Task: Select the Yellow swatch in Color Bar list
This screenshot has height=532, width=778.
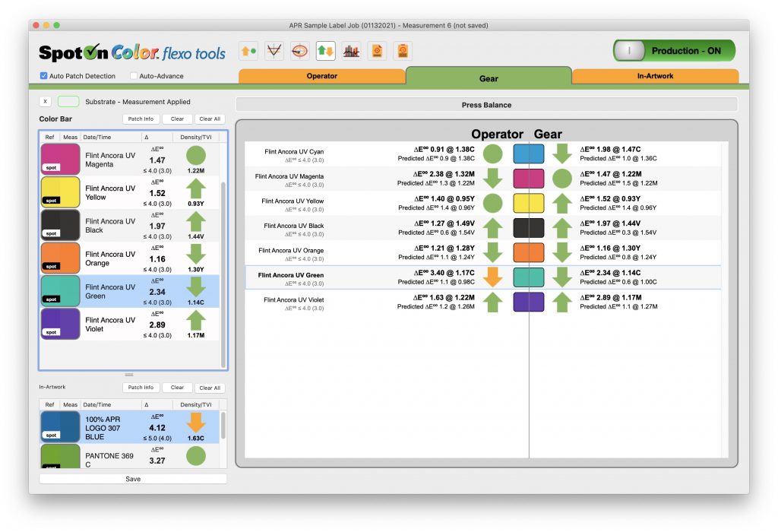Action: click(60, 192)
